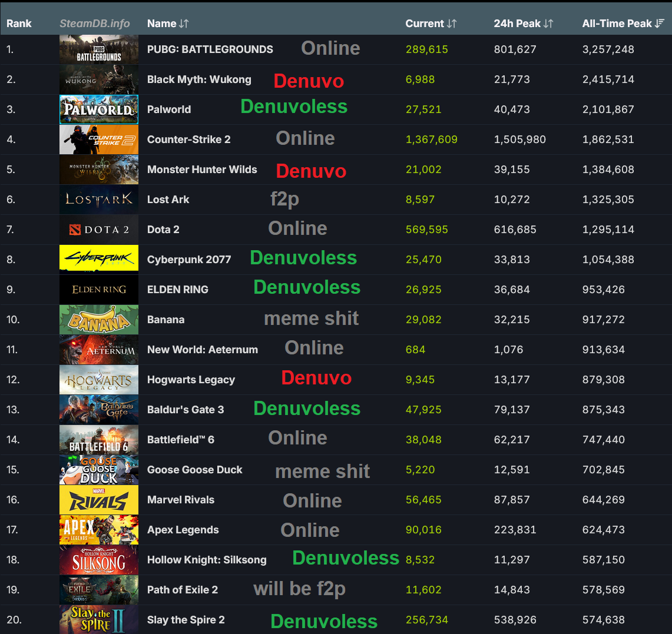Select all-time peak value 2,415,714

coord(608,79)
